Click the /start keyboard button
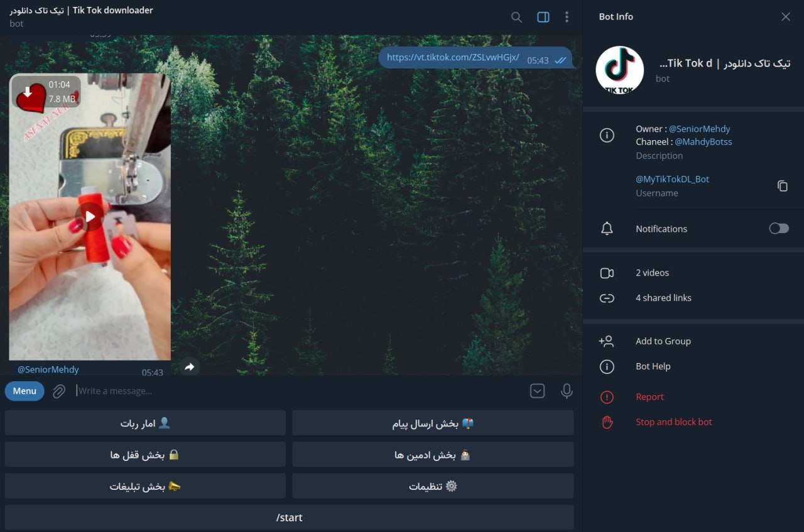 pos(289,518)
